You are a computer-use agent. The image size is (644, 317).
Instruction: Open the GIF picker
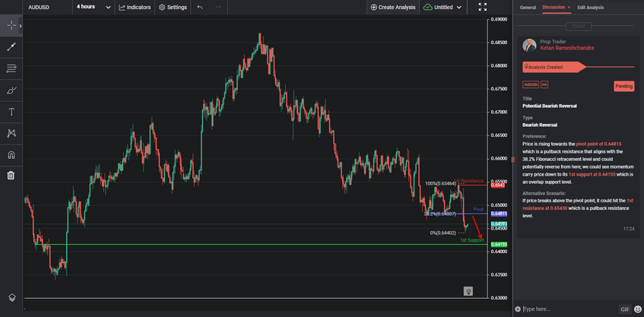(625, 309)
